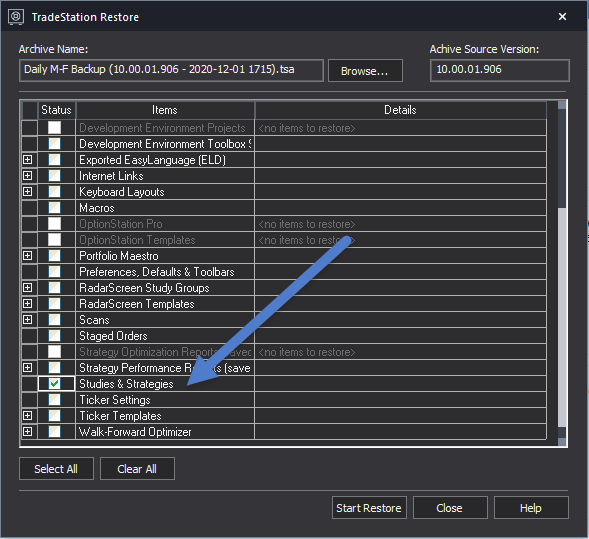589x539 pixels.
Task: Toggle the RadarScreen Study Groups checkbox
Action: point(54,288)
